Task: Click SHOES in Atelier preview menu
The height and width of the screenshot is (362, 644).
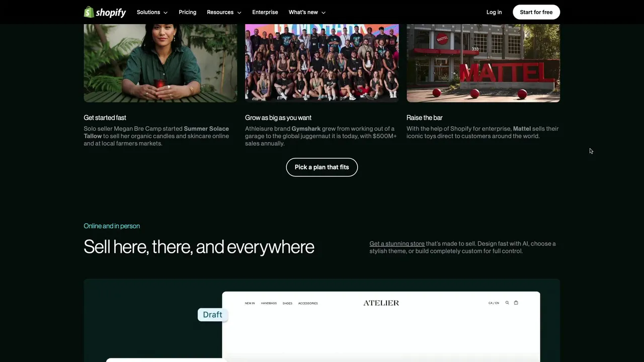Action: coord(287,303)
